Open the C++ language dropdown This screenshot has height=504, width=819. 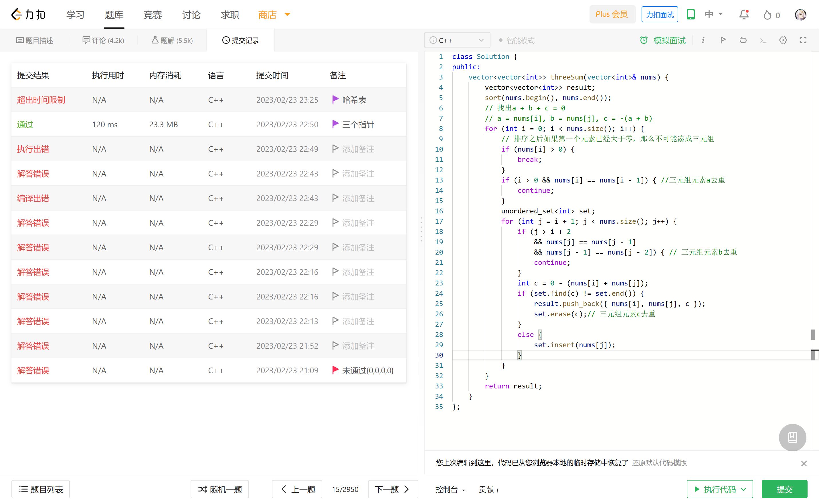coord(457,40)
